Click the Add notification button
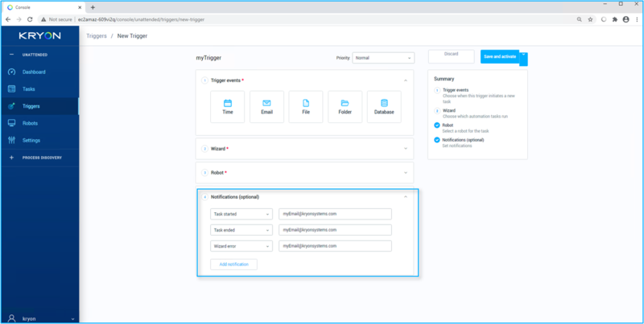 click(x=234, y=264)
